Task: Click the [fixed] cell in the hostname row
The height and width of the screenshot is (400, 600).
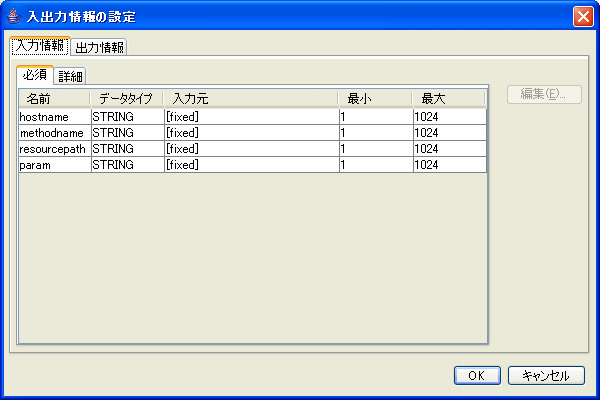Action: [x=251, y=117]
